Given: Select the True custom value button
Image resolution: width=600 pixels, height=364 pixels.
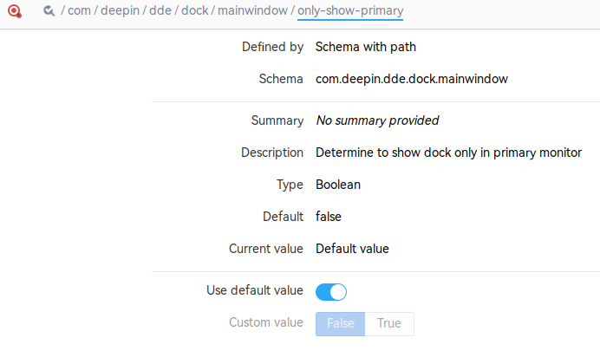Looking at the screenshot, I should point(389,323).
